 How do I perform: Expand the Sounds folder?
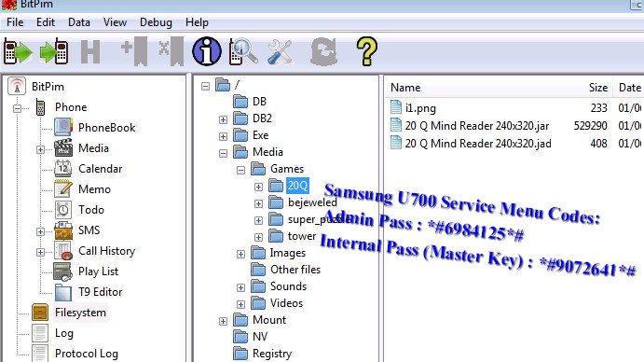click(240, 288)
